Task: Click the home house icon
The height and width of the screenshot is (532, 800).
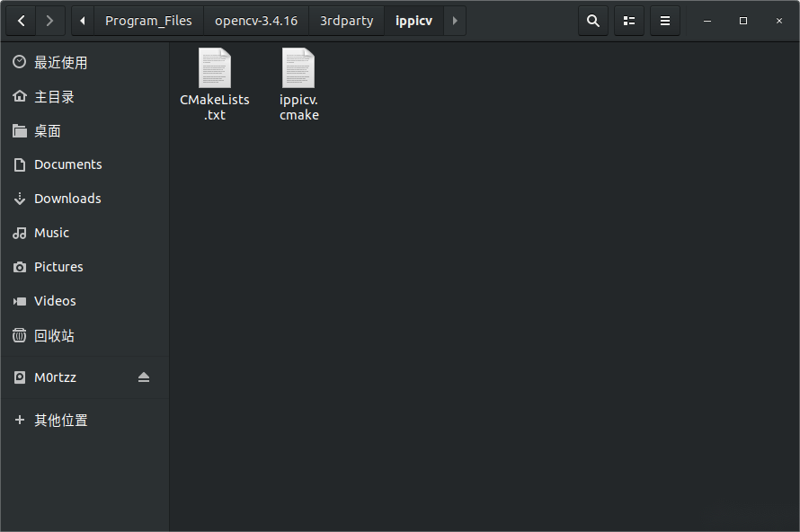Action: [x=20, y=96]
